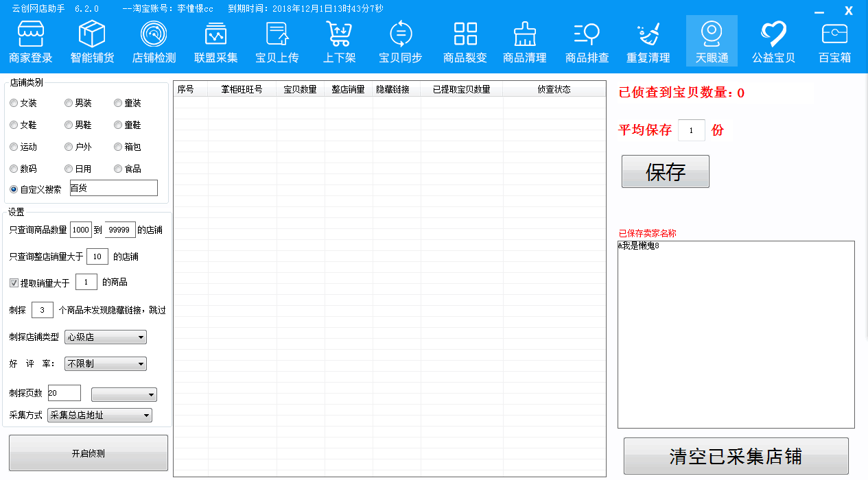Image resolution: width=868 pixels, height=480 pixels.
Task: Open the 宝贝同步 sync icon
Action: (401, 42)
